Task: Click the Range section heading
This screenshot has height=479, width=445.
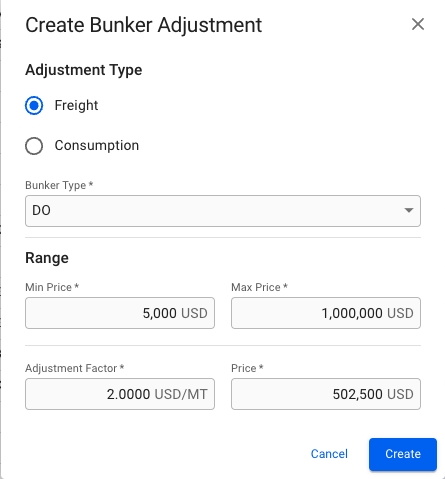Action: (x=47, y=258)
